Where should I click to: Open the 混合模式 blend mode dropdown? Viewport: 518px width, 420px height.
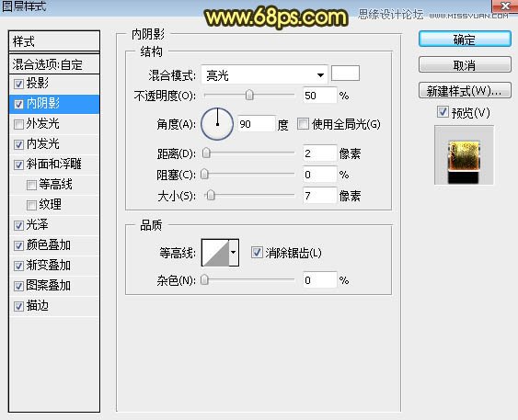click(x=264, y=74)
